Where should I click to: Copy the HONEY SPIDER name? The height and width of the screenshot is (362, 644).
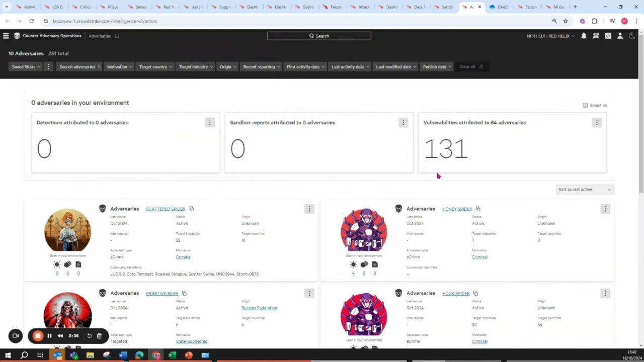[x=478, y=209]
